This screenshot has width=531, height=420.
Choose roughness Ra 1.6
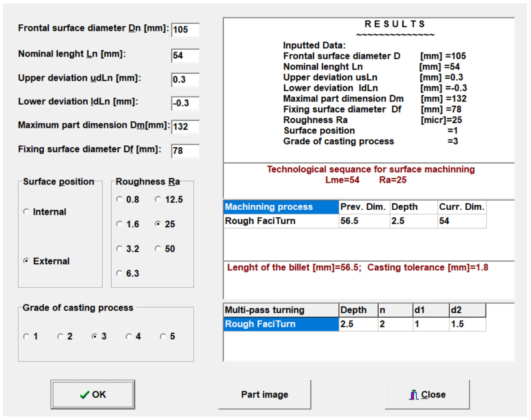[x=119, y=224]
